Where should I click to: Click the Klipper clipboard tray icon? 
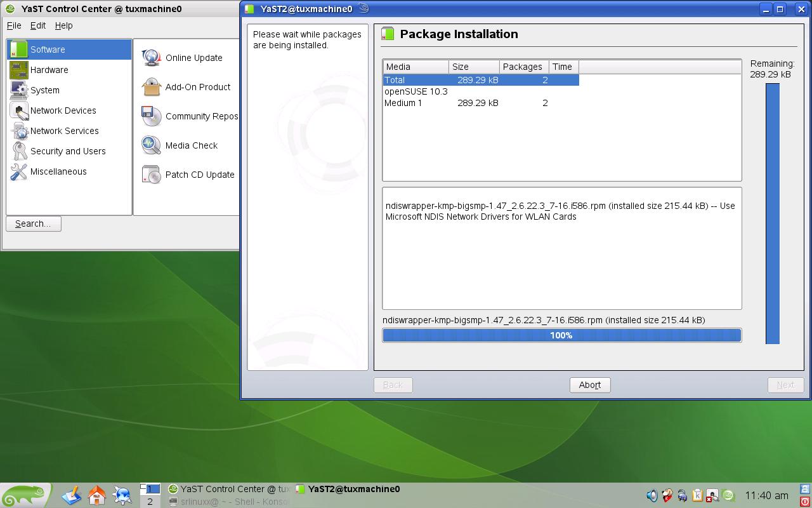(x=697, y=495)
